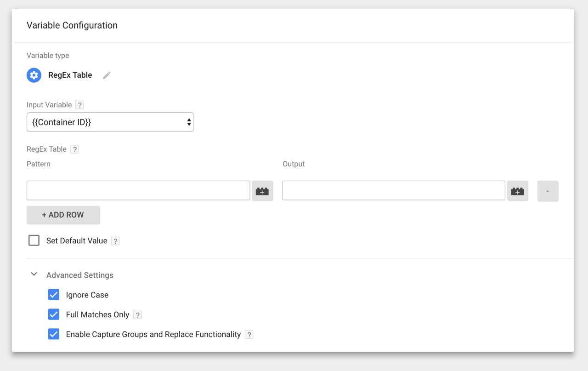The width and height of the screenshot is (588, 371).
Task: Click the Output column header
Action: pyautogui.click(x=294, y=164)
